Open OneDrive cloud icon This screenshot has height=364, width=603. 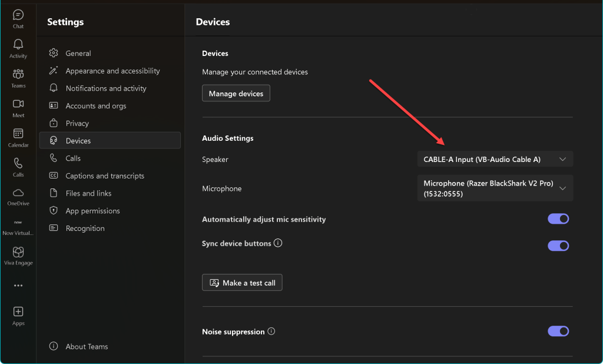[x=18, y=193]
